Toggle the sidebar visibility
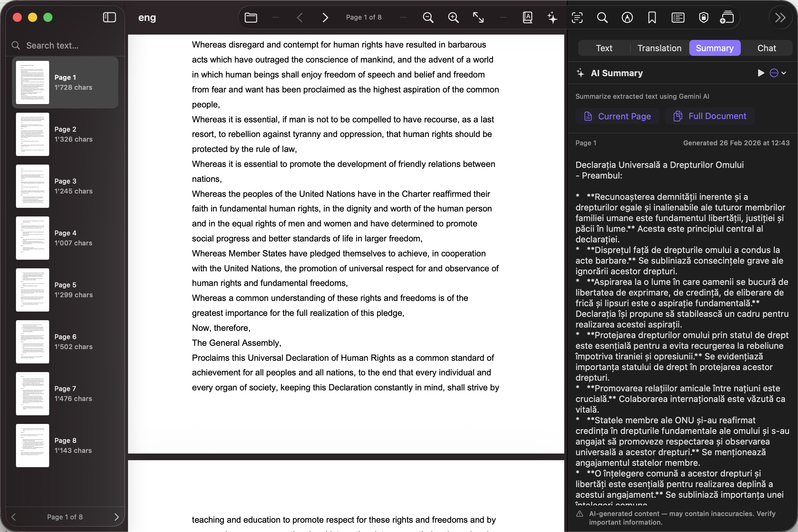Screen dimensions: 798x532 coord(109,17)
